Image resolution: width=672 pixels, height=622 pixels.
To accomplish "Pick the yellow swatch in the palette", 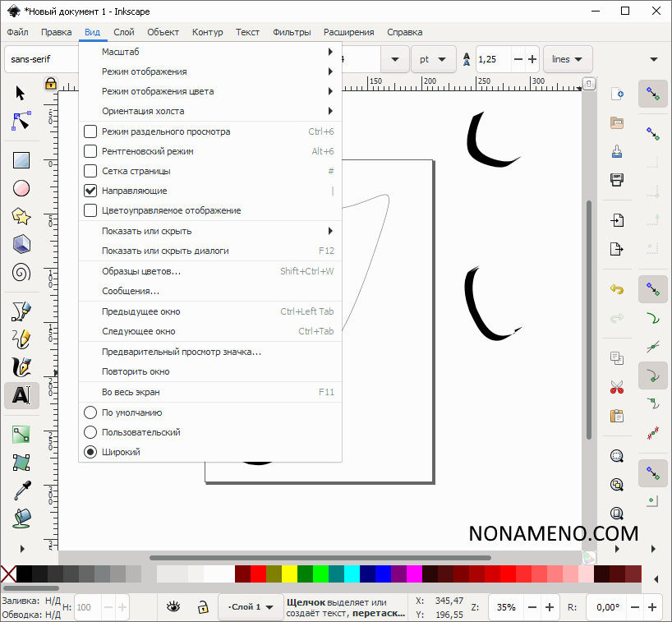I will (x=289, y=574).
